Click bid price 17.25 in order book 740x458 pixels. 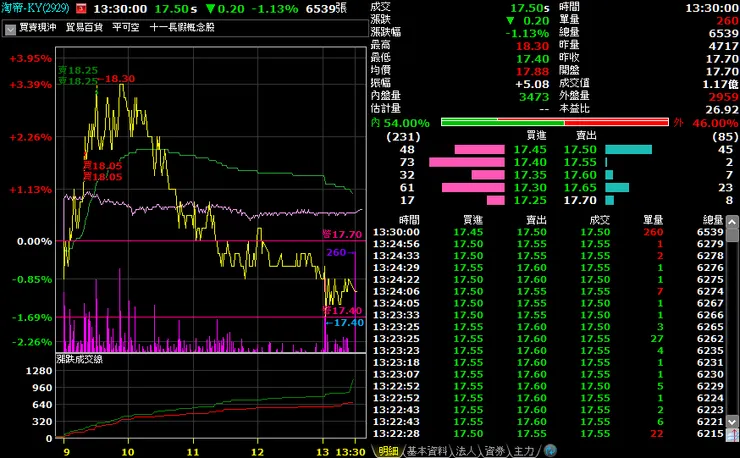[x=530, y=200]
